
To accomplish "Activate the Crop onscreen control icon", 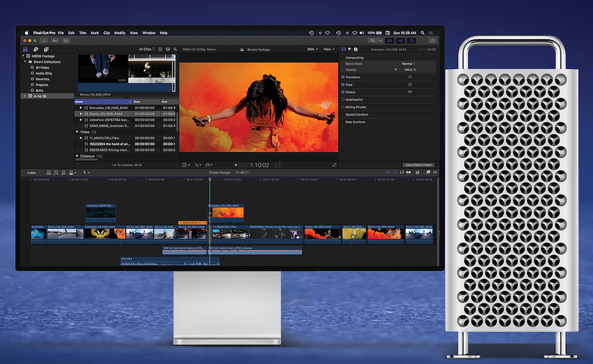I will point(410,84).
